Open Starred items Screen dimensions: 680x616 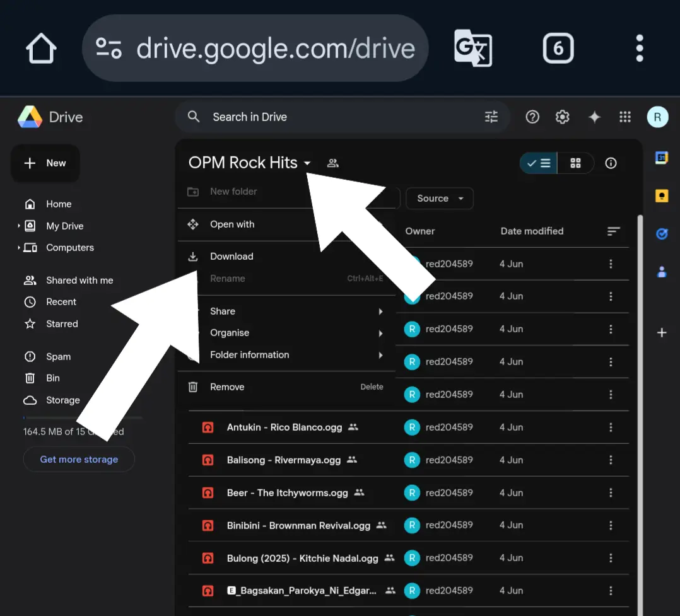[62, 324]
